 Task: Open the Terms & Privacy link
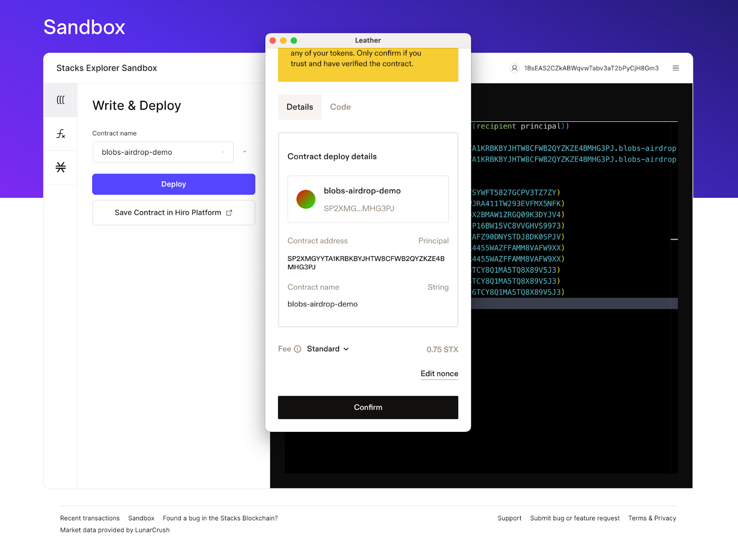[x=652, y=518]
